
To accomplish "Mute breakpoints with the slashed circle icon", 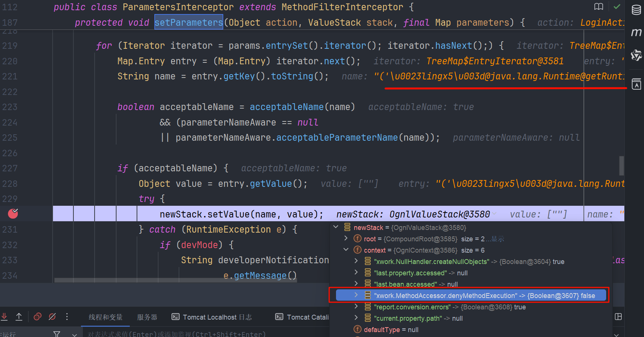I will point(52,317).
